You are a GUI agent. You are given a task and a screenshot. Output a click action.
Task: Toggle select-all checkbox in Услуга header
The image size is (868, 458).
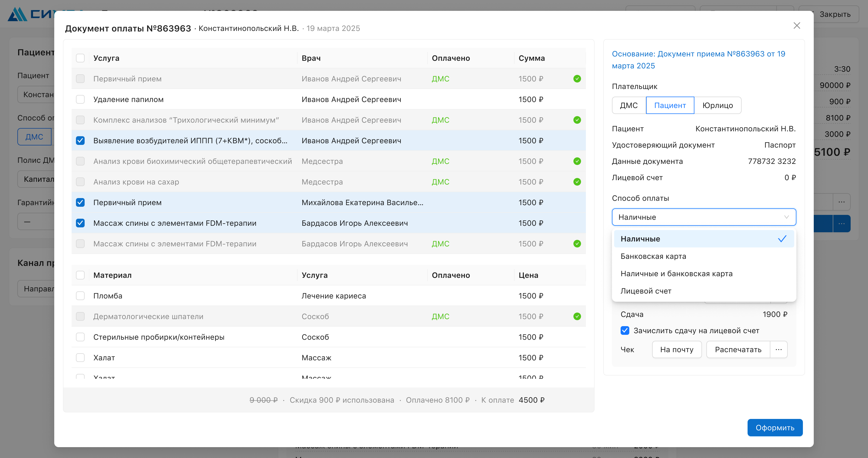pyautogui.click(x=80, y=58)
